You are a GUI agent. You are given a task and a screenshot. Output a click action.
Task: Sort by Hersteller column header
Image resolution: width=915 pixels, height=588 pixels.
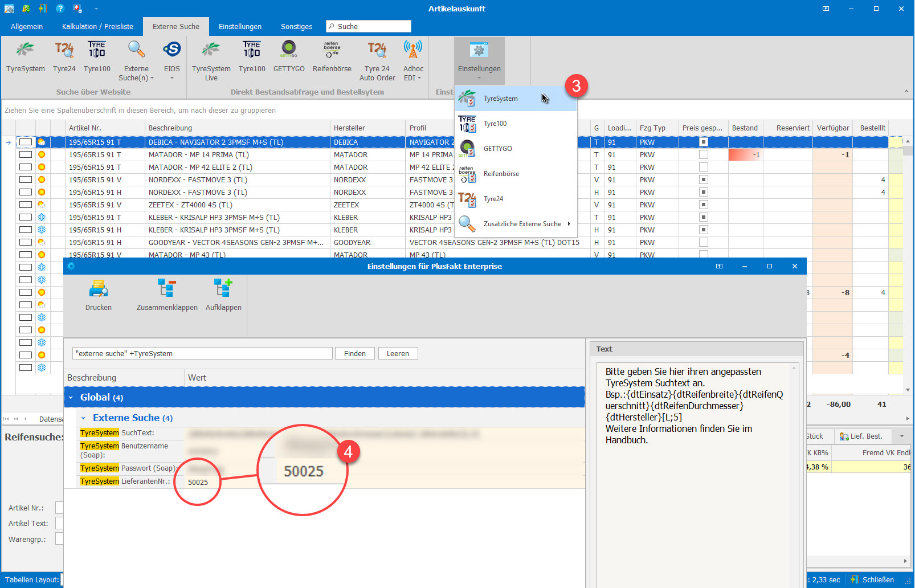[367, 128]
